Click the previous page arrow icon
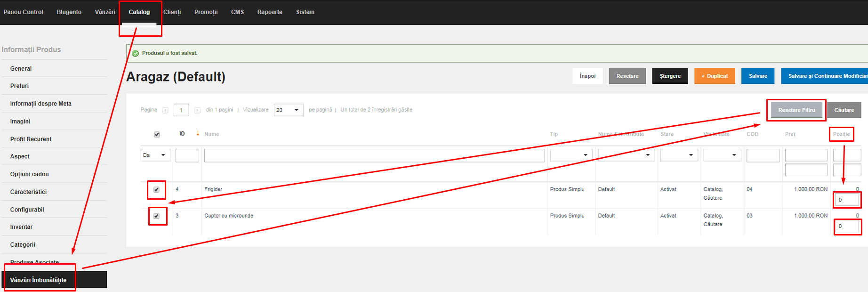Image resolution: width=868 pixels, height=292 pixels. (x=165, y=110)
